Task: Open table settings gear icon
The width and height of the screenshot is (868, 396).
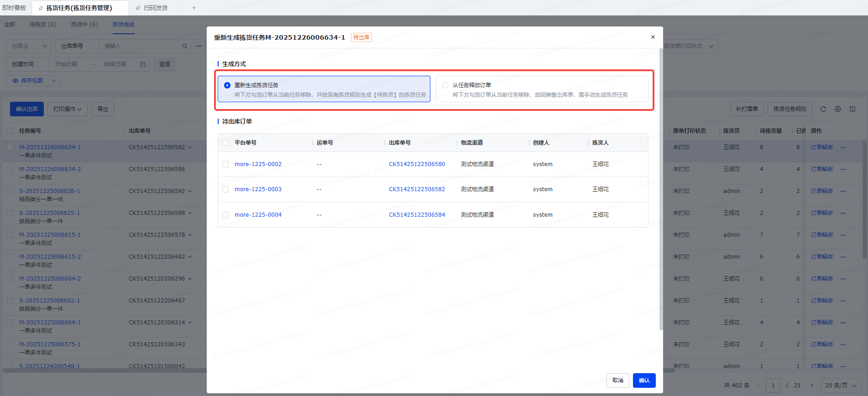Action: (x=837, y=109)
